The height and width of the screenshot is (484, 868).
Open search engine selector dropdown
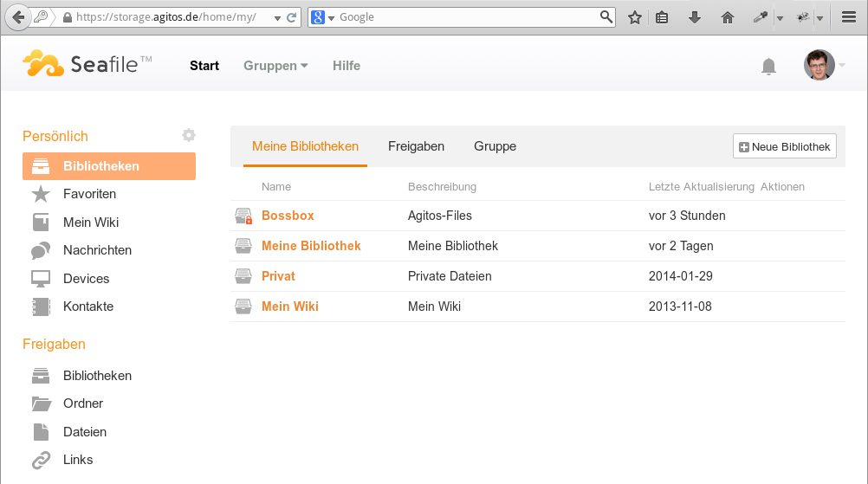point(323,17)
